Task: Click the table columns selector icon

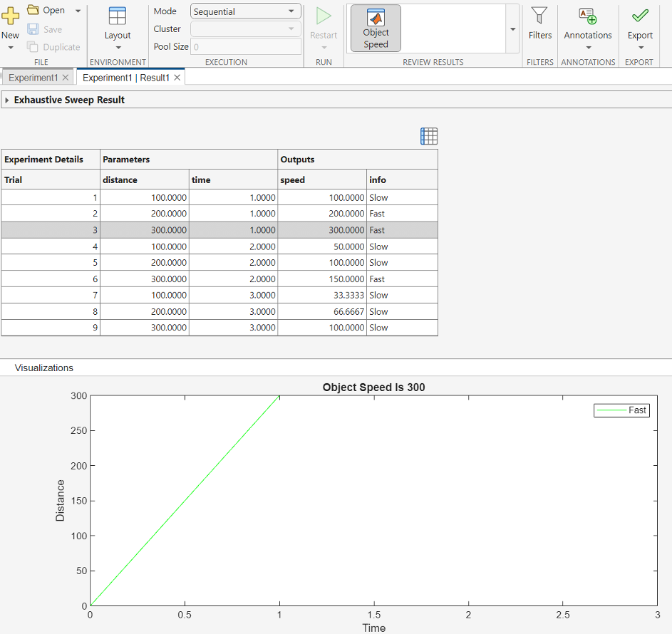Action: coord(429,136)
